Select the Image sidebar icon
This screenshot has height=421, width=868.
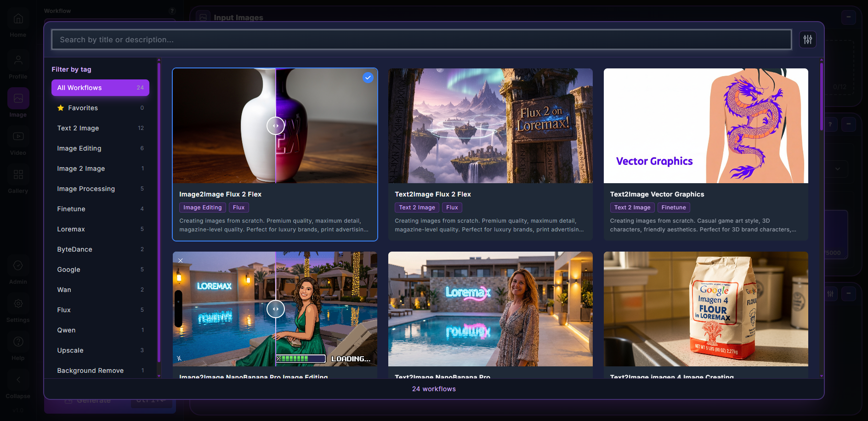18,98
